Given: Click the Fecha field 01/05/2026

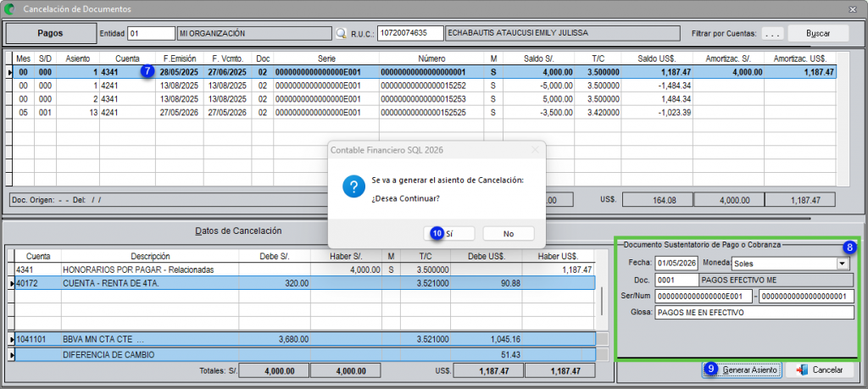Looking at the screenshot, I should pyautogui.click(x=676, y=264).
